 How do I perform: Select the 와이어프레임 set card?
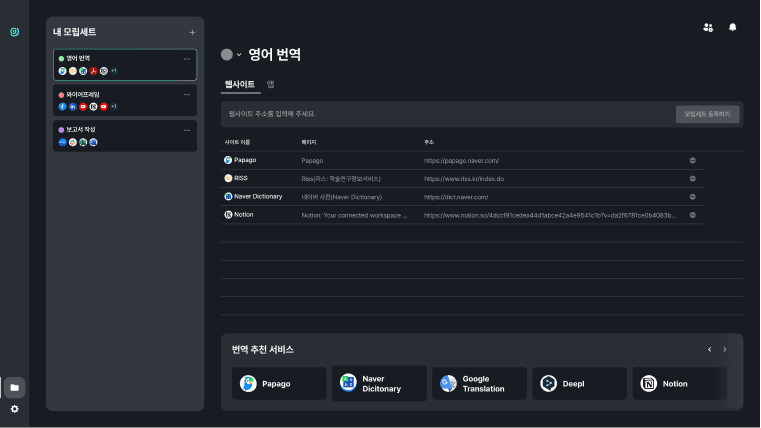coord(125,100)
